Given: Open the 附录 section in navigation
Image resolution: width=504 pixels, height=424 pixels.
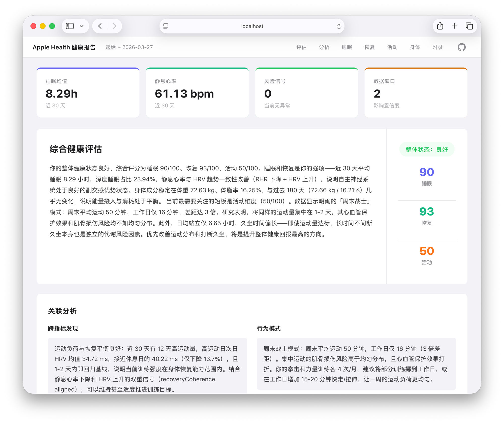Looking at the screenshot, I should coord(437,47).
